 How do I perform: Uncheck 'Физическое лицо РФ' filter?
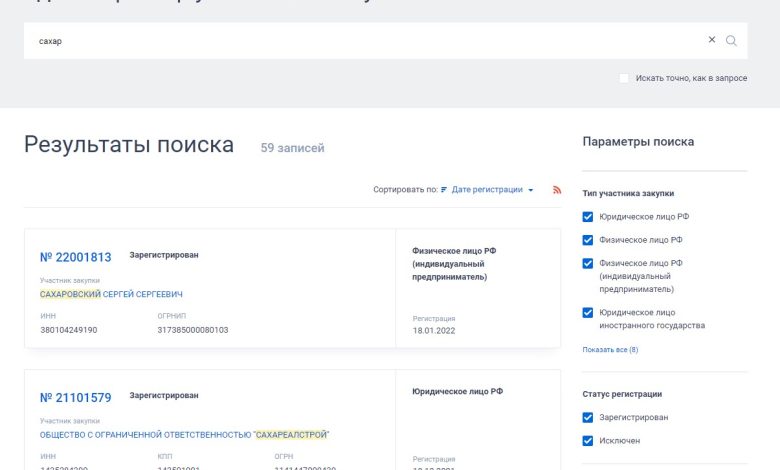588,240
